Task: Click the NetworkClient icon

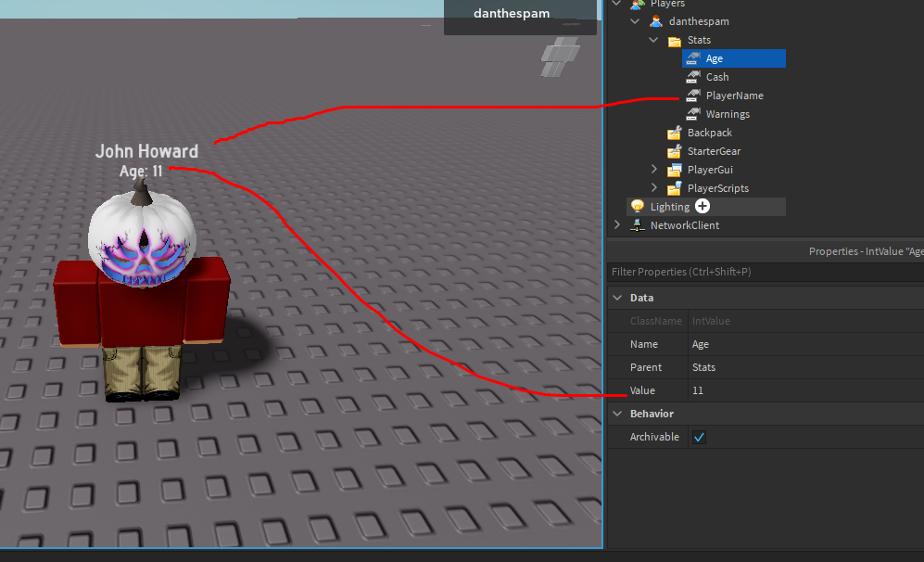Action: [x=637, y=225]
